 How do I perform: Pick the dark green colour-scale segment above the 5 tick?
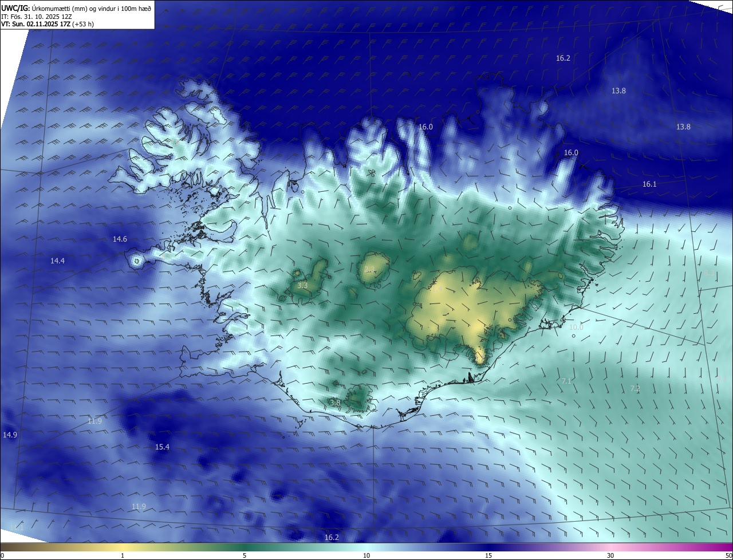pyautogui.click(x=245, y=547)
